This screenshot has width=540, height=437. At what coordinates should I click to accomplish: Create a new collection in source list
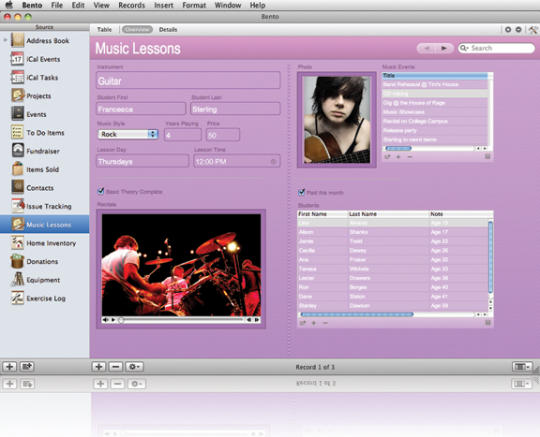click(27, 367)
